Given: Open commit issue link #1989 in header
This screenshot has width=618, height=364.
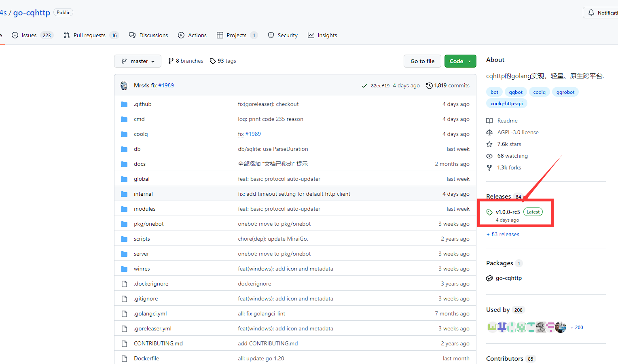Looking at the screenshot, I should pyautogui.click(x=166, y=85).
